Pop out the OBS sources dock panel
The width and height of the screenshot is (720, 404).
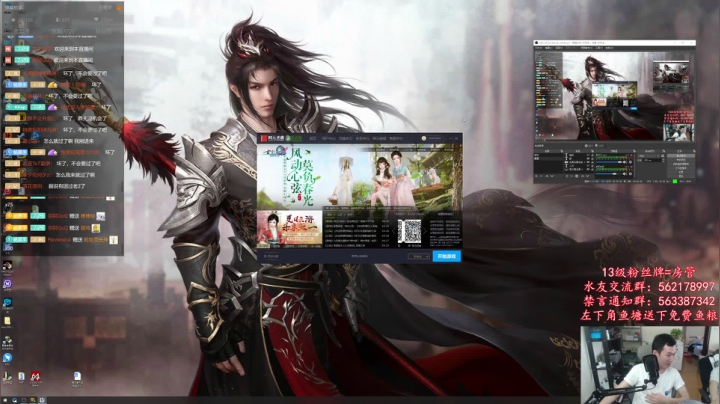pyautogui.click(x=592, y=151)
